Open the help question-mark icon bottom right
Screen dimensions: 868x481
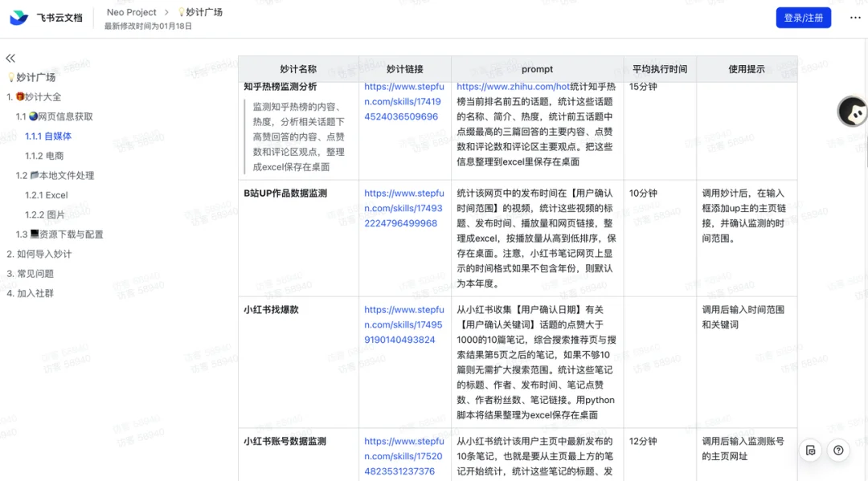pos(839,450)
